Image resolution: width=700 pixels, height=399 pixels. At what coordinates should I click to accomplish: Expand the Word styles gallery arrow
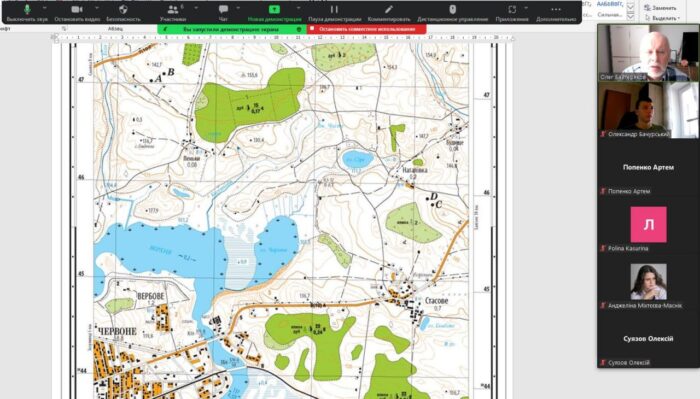tap(630, 17)
